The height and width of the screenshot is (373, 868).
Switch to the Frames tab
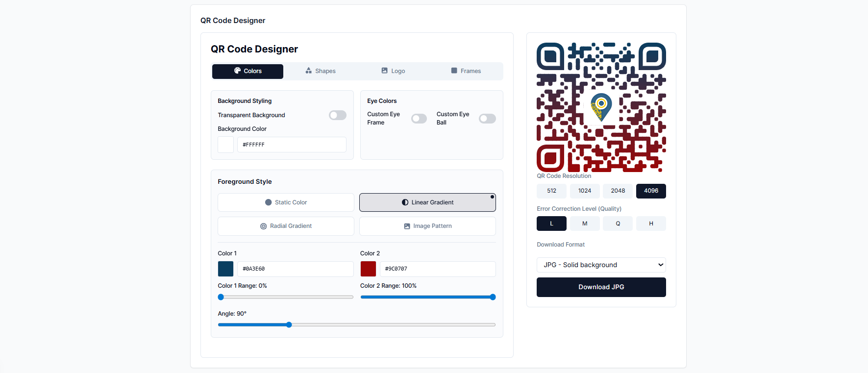(466, 71)
